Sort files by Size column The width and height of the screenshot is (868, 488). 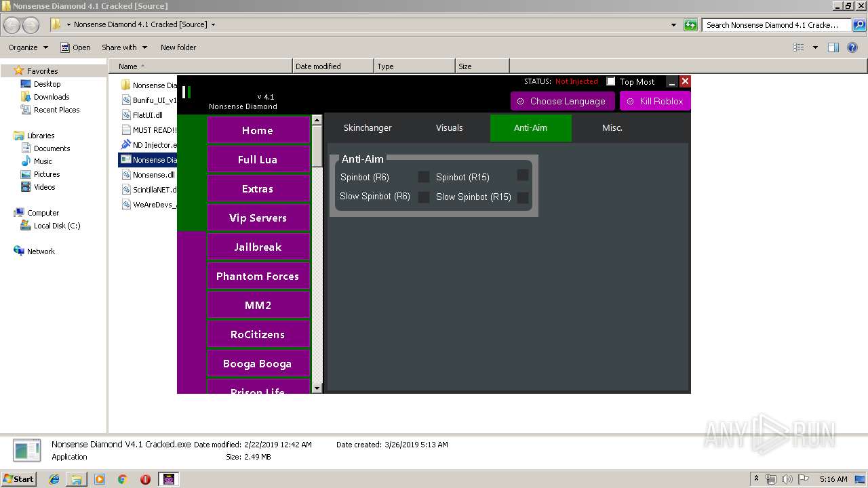click(482, 66)
